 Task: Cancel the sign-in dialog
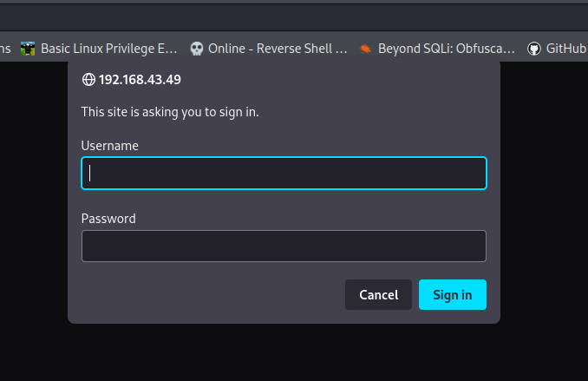(x=378, y=295)
